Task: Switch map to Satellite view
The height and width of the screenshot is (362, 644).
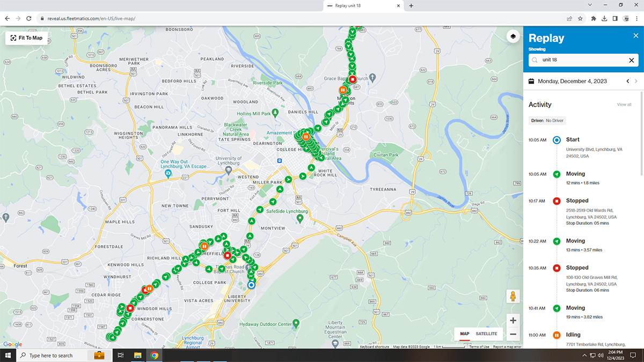Action: pyautogui.click(x=486, y=334)
